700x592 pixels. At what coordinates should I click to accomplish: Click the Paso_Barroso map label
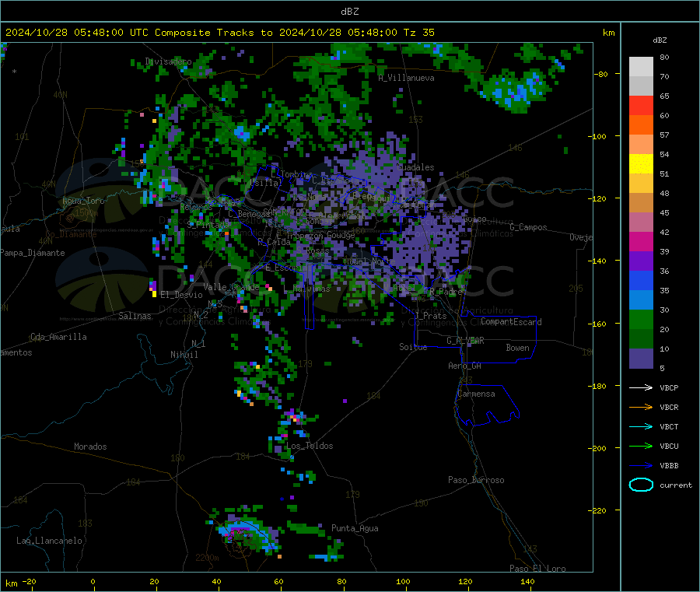click(x=476, y=480)
